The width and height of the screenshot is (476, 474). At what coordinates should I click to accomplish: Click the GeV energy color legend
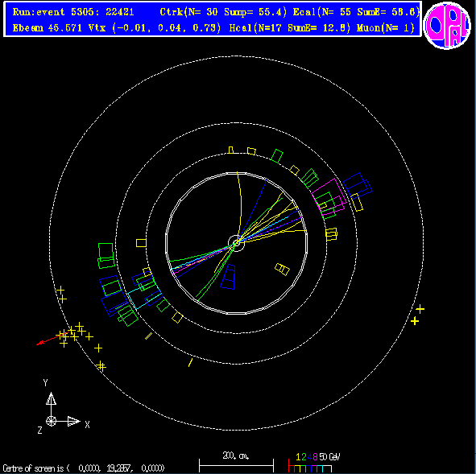pos(314,463)
